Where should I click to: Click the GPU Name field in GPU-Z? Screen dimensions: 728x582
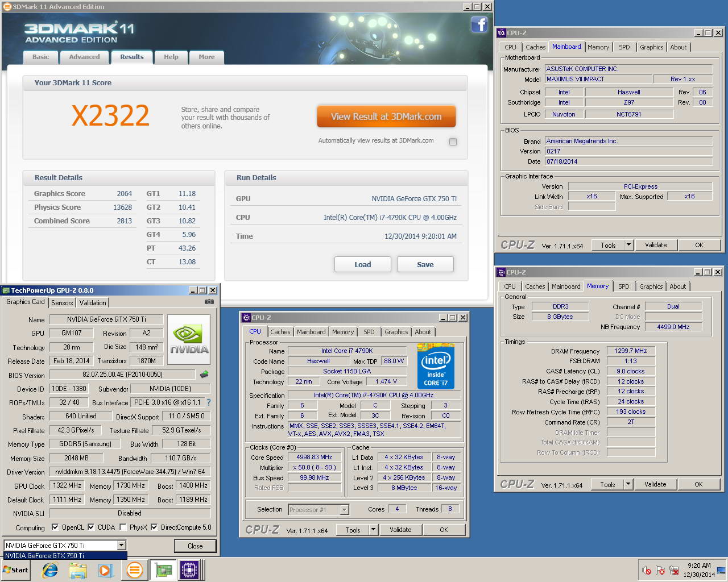[106, 319]
